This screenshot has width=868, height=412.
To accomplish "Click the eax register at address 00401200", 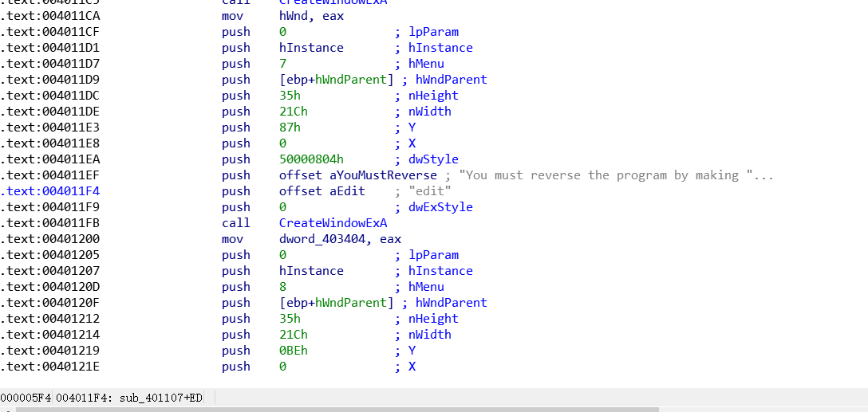I will (391, 239).
